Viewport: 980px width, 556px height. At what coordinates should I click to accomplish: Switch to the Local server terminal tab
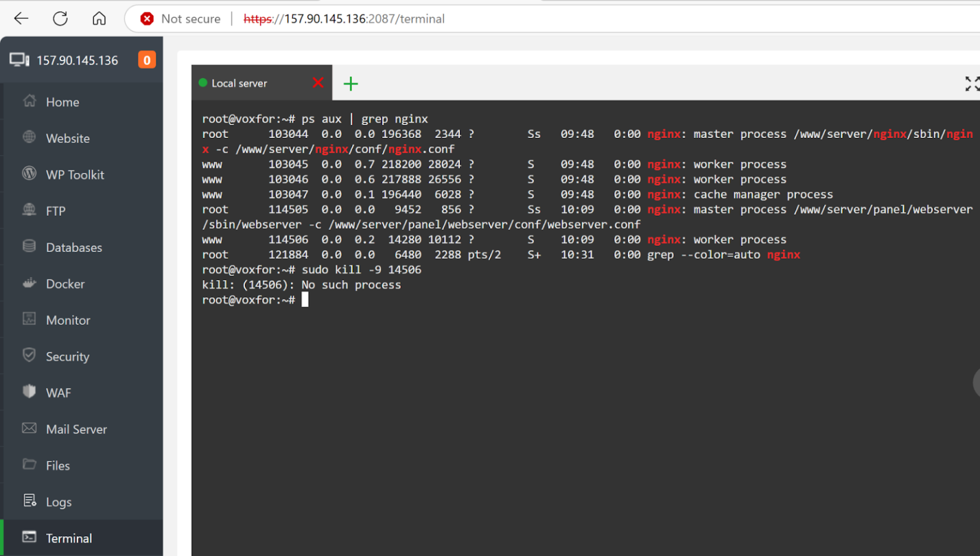coord(239,82)
